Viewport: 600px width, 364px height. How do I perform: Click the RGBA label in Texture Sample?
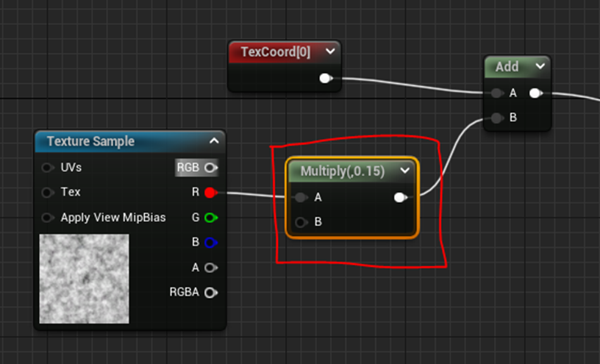[184, 292]
